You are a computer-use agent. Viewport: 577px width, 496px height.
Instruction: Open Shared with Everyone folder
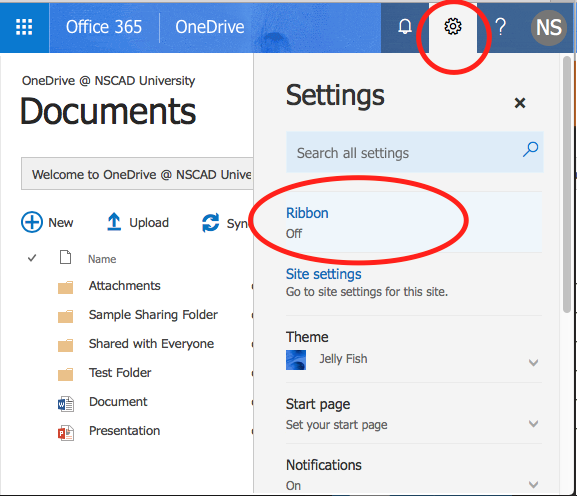(x=151, y=344)
